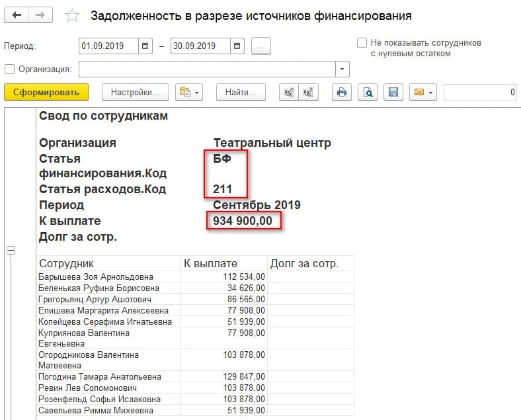Save the report using diskette icon
521x420 pixels.
[393, 93]
